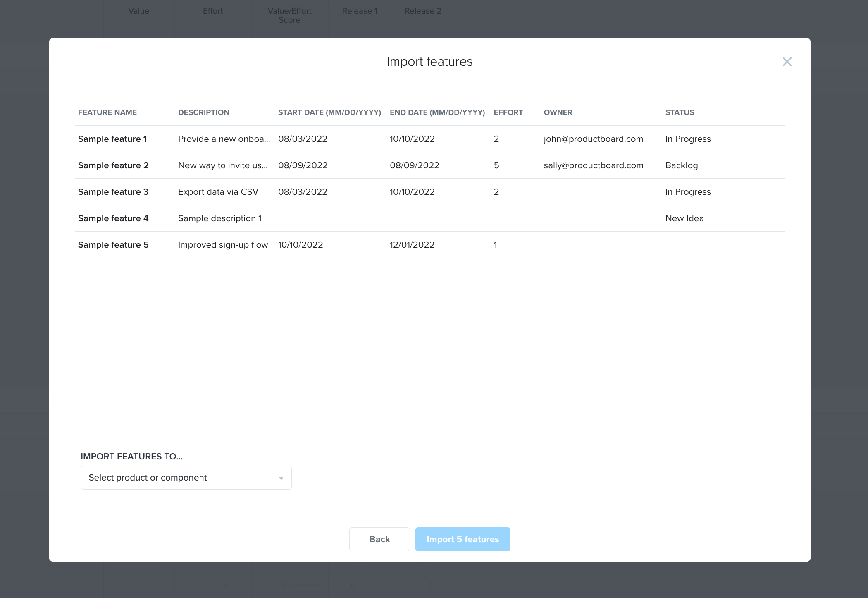Click end date 12/01/2022 cell
Screen dimensions: 868x598
coord(412,245)
